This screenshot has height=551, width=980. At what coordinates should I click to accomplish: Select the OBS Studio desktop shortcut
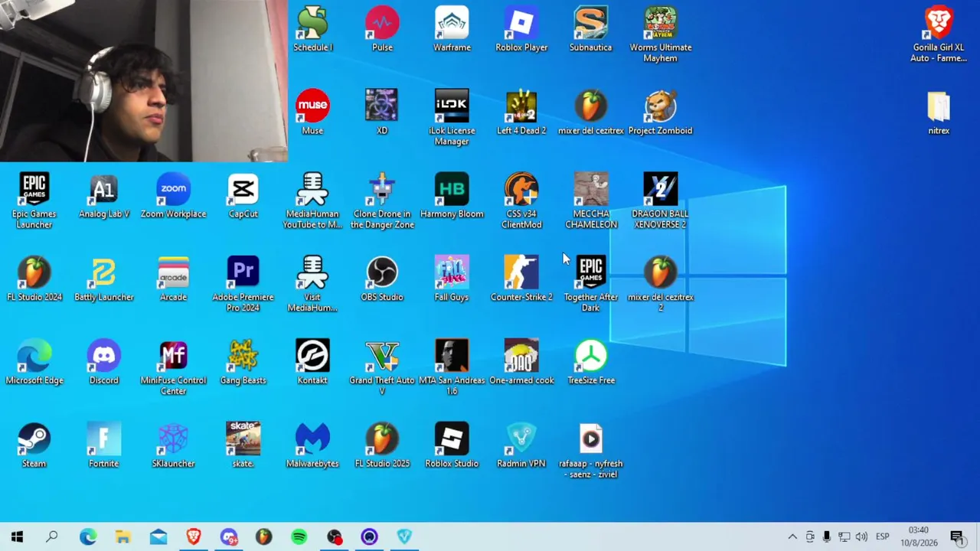tap(382, 279)
